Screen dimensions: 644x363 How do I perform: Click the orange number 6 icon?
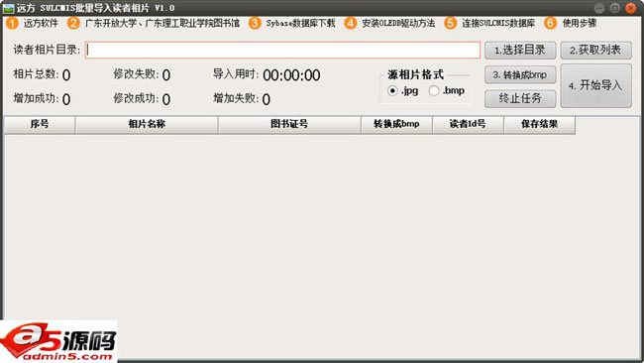550,23
